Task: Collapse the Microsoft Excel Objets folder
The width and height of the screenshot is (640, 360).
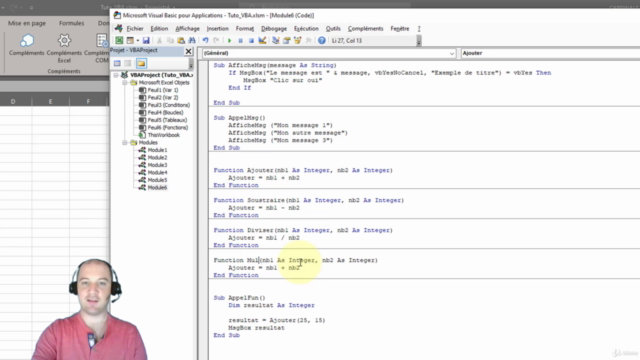Action: (124, 82)
